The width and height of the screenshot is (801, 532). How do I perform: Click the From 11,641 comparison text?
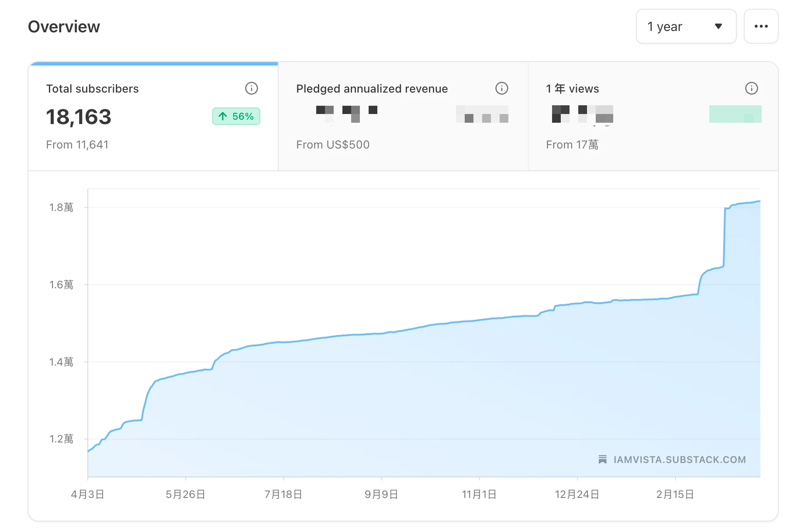77,145
